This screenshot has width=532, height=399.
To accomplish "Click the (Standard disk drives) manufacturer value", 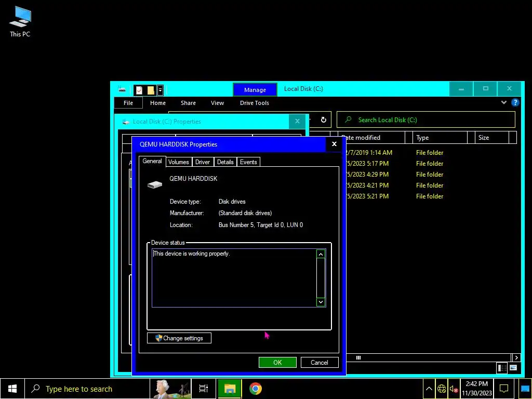I will coord(245,213).
